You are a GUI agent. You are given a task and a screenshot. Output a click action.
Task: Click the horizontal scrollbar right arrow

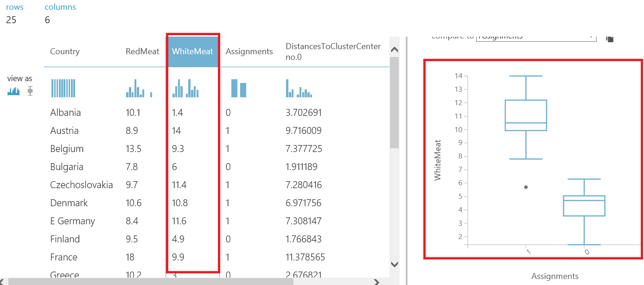[376, 281]
